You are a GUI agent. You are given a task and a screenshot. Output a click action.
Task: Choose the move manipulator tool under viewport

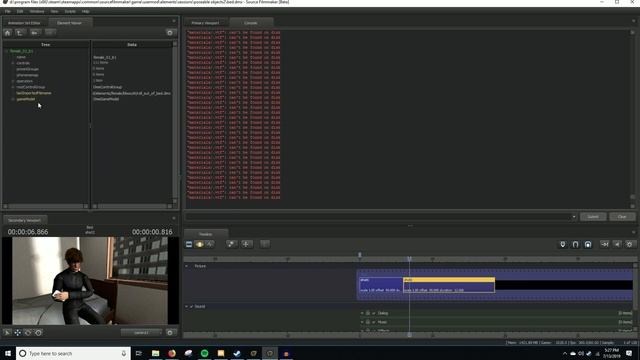pos(18,333)
